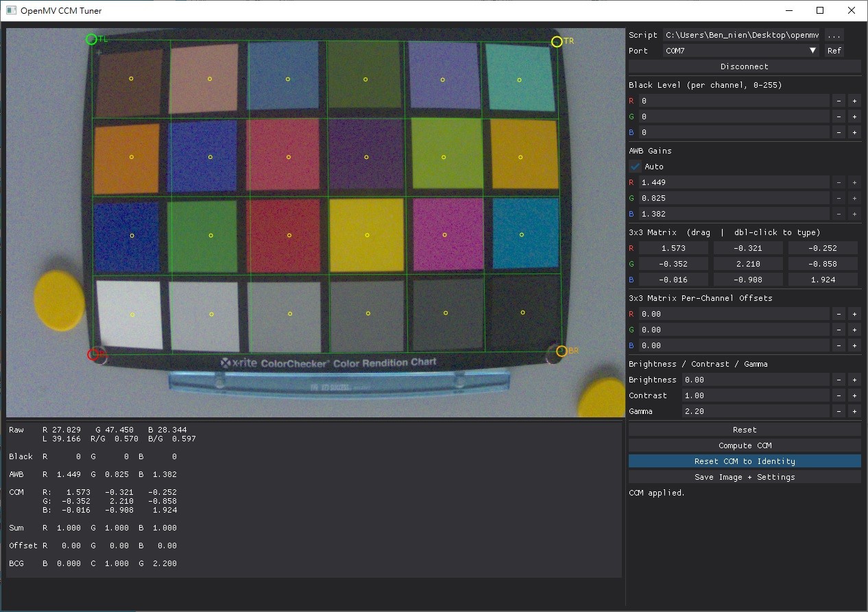Increase Black Level B with plus
This screenshot has width=868, height=612.
pyautogui.click(x=854, y=132)
